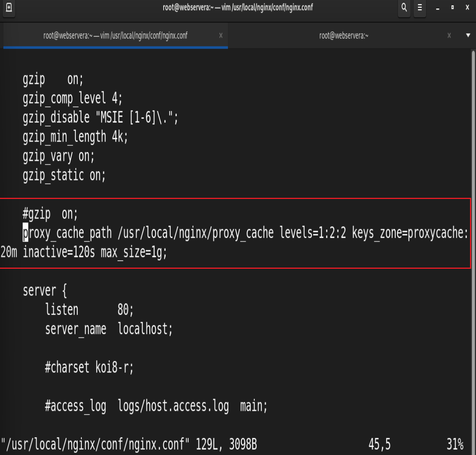Screen dimensions: 476x455
Task: Close the terminal window
Action: tap(467, 7)
